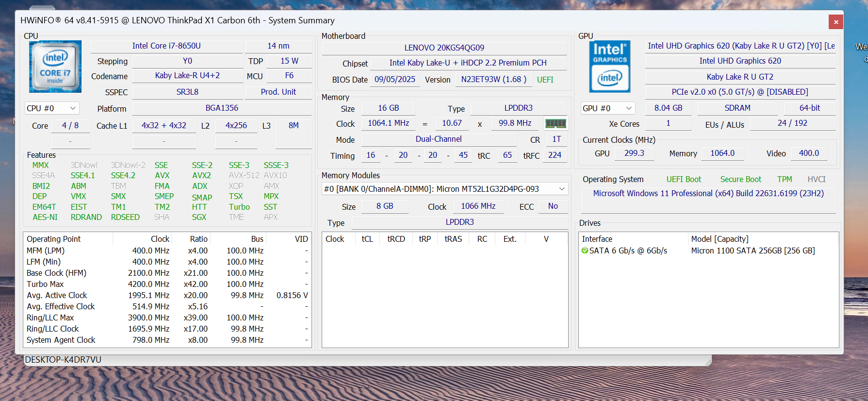Click the memory Mode value Dual-Channel

439,139
